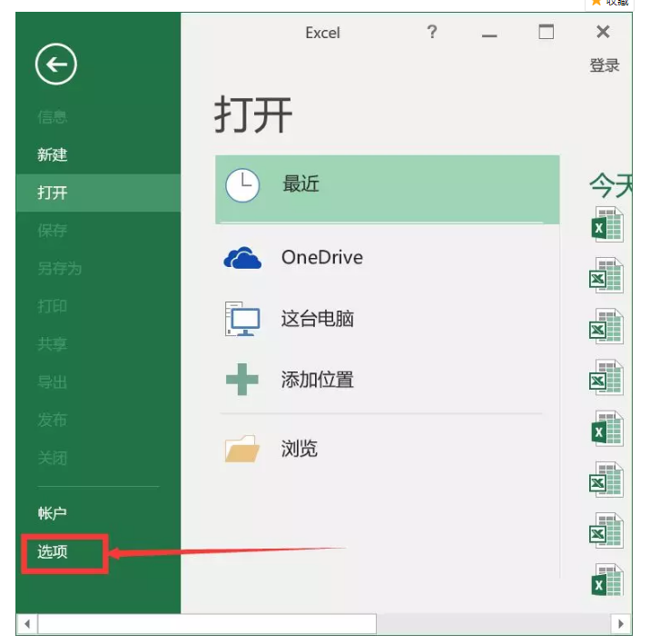Maximize the Excel window
The height and width of the screenshot is (644, 650).
[x=546, y=32]
